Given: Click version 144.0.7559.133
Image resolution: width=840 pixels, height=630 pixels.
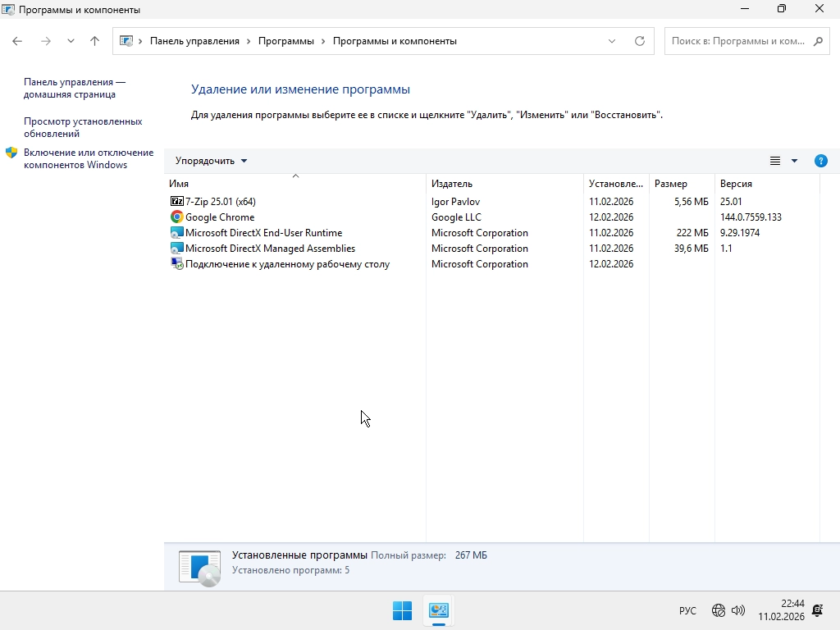Looking at the screenshot, I should (x=751, y=217).
